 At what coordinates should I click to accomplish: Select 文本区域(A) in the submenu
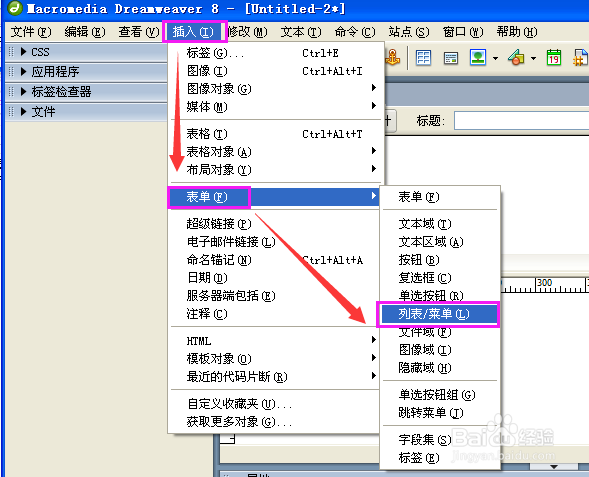440,242
